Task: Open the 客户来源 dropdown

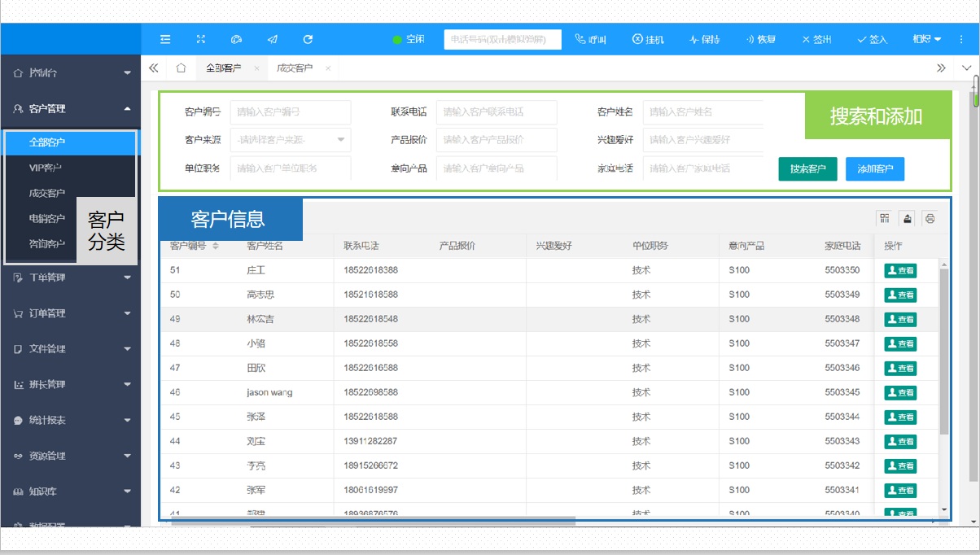Action: pyautogui.click(x=291, y=140)
